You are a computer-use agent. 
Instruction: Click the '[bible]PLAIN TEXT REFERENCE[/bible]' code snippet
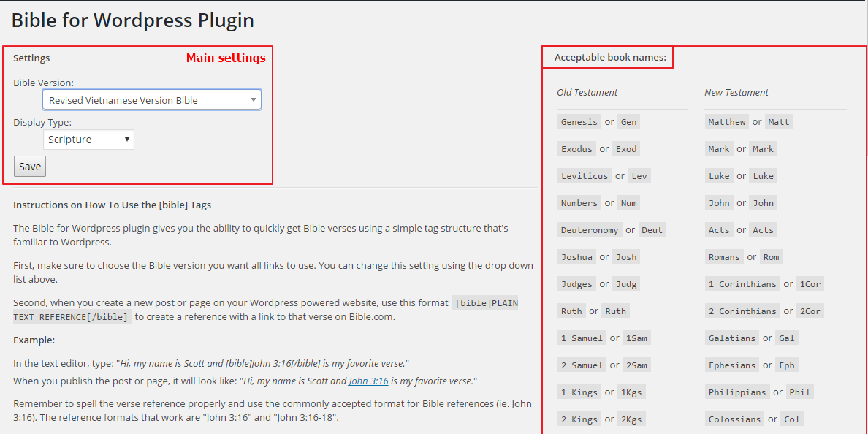(x=266, y=310)
